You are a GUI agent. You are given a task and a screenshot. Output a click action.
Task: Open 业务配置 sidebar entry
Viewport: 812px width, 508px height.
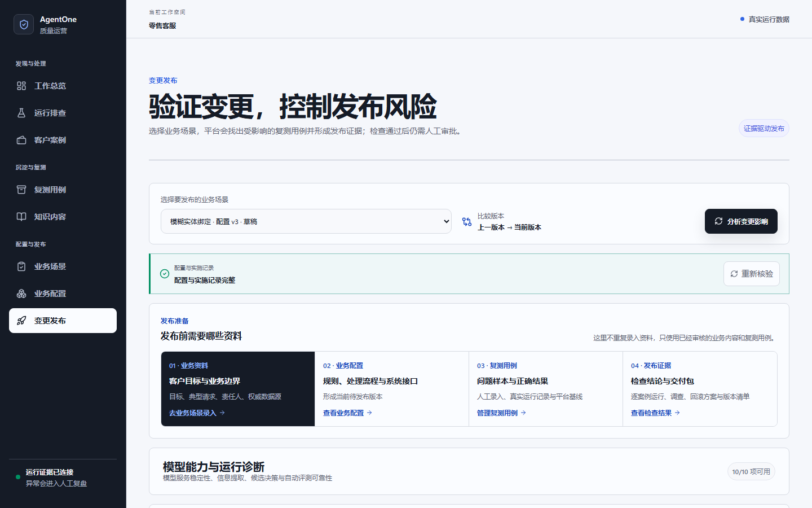pos(63,294)
